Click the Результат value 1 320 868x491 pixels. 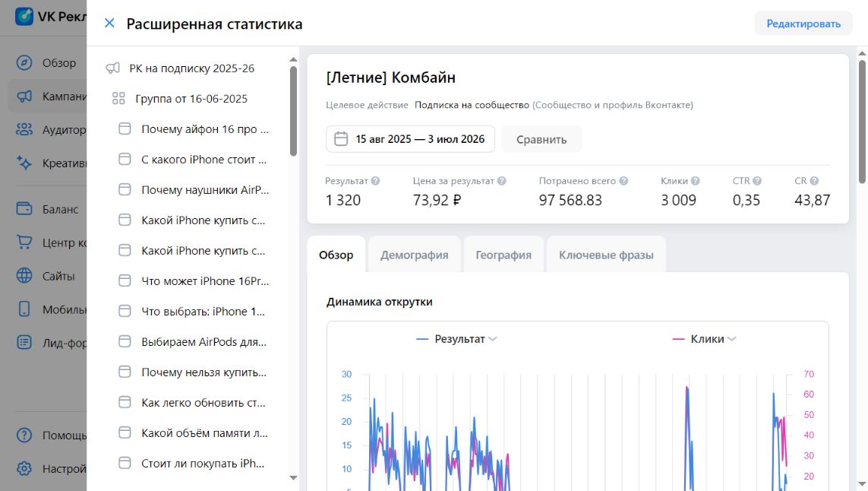pyautogui.click(x=342, y=200)
